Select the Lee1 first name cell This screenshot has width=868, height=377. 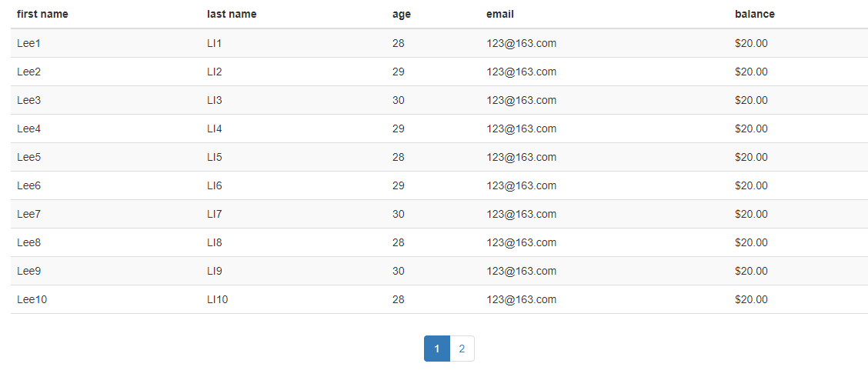(28, 43)
